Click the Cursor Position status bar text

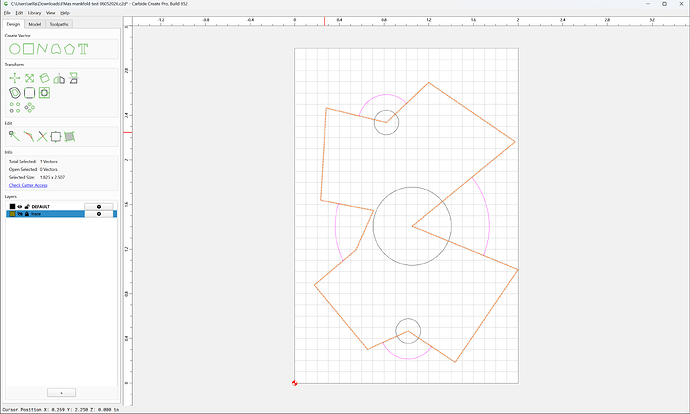(61, 410)
